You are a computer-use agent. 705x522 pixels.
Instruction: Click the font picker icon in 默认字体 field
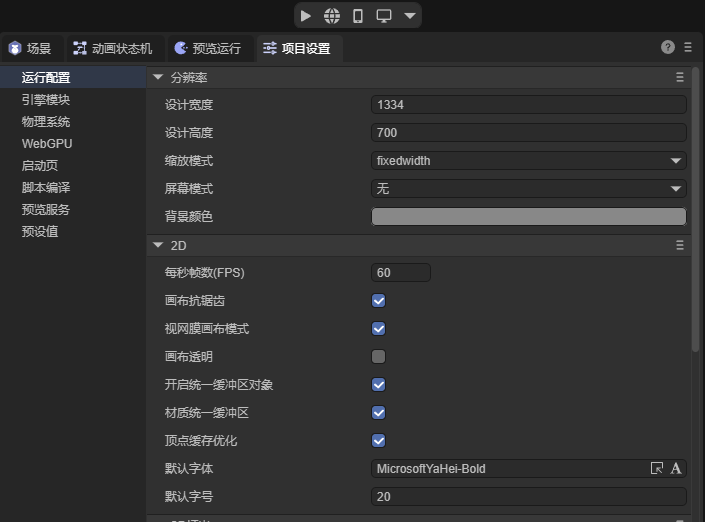point(657,468)
